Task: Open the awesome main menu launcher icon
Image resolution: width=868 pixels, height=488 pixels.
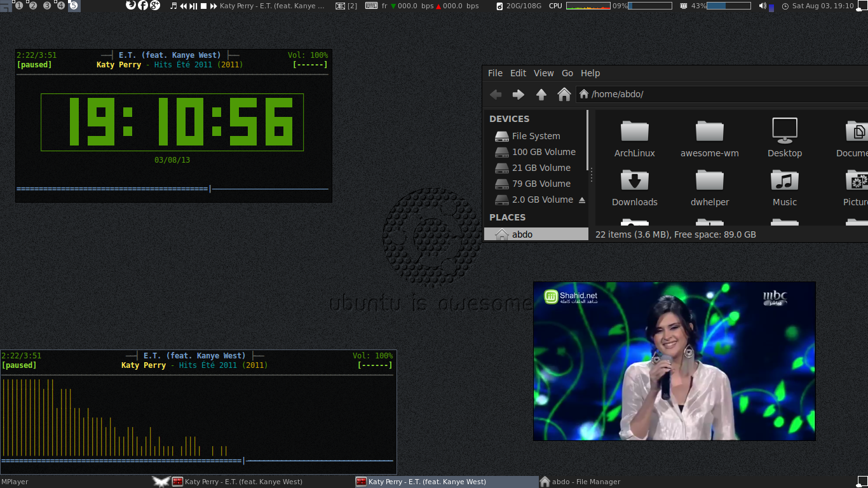Action: click(5, 6)
